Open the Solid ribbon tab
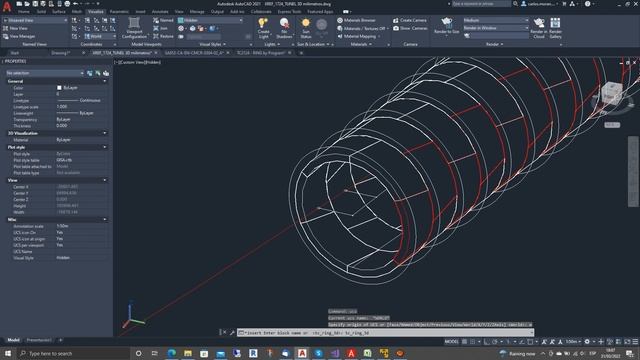The height and width of the screenshot is (360, 640). click(41, 12)
